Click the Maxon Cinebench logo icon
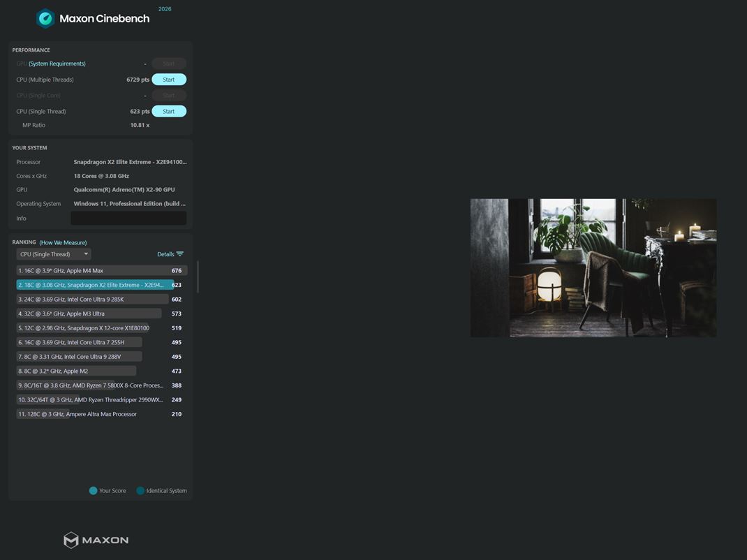This screenshot has width=747, height=560. pos(45,19)
